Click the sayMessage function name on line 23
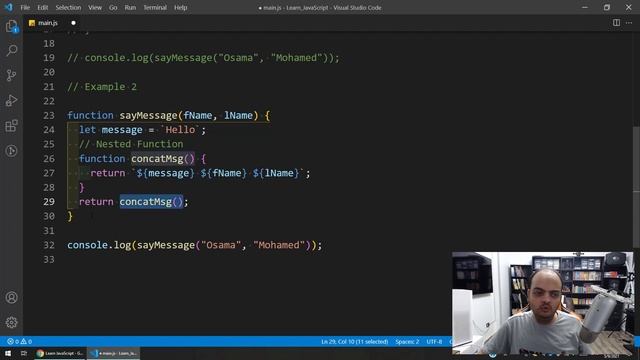The width and height of the screenshot is (640, 360). pyautogui.click(x=149, y=116)
